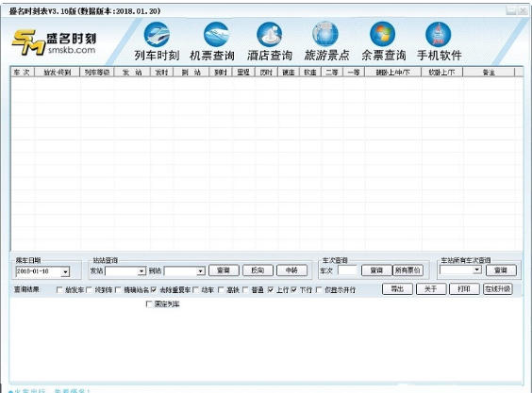Open the 手机软件 mobile software icon
532x393 pixels.
(439, 41)
